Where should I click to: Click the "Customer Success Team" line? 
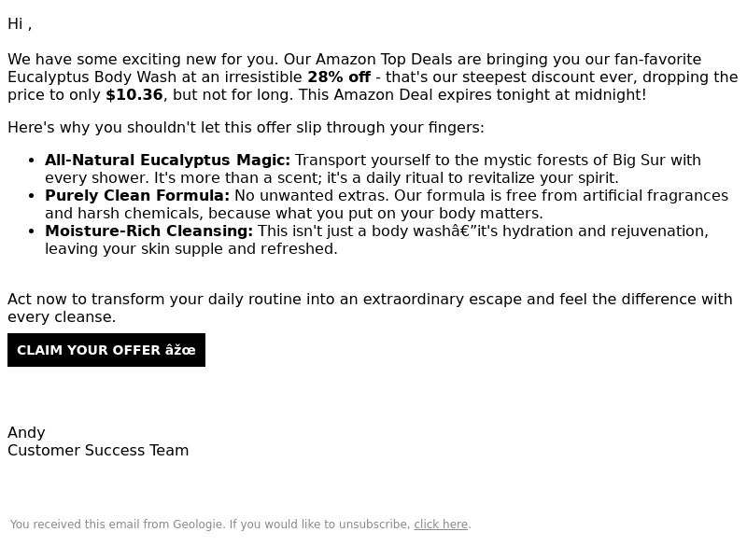point(98,451)
